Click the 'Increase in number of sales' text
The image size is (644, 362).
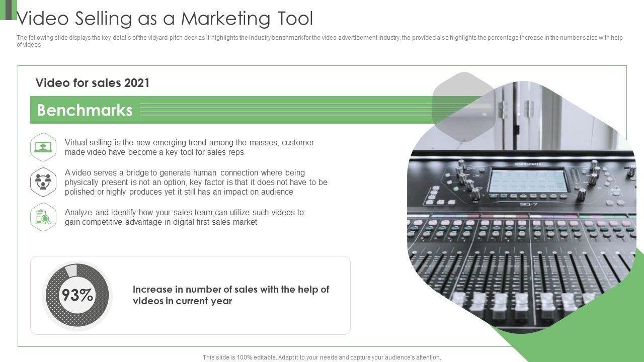point(231,295)
